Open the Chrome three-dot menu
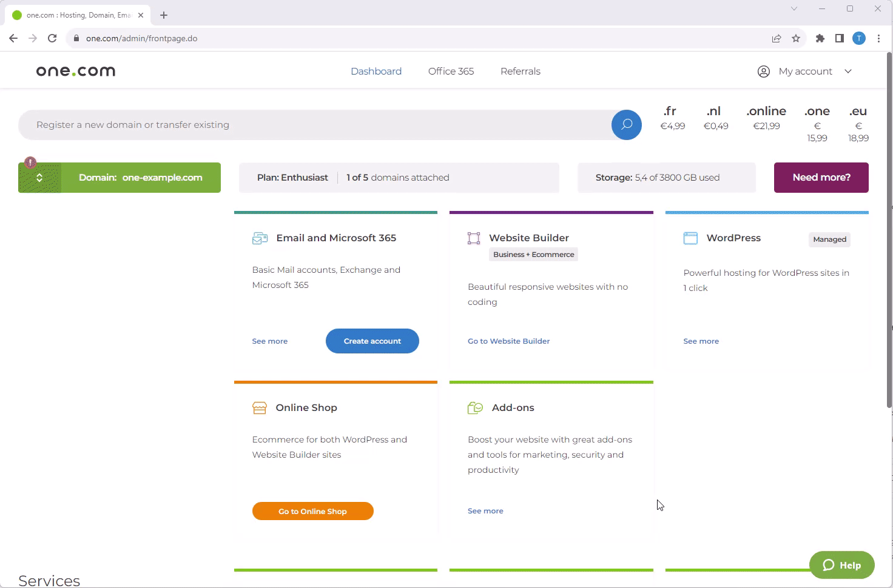The image size is (893, 588). (x=878, y=38)
